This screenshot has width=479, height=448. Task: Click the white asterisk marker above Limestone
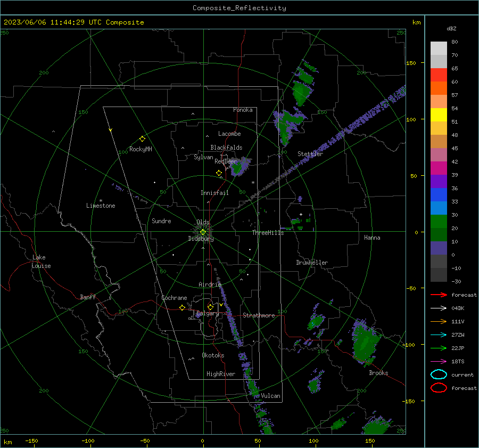pyautogui.click(x=101, y=201)
